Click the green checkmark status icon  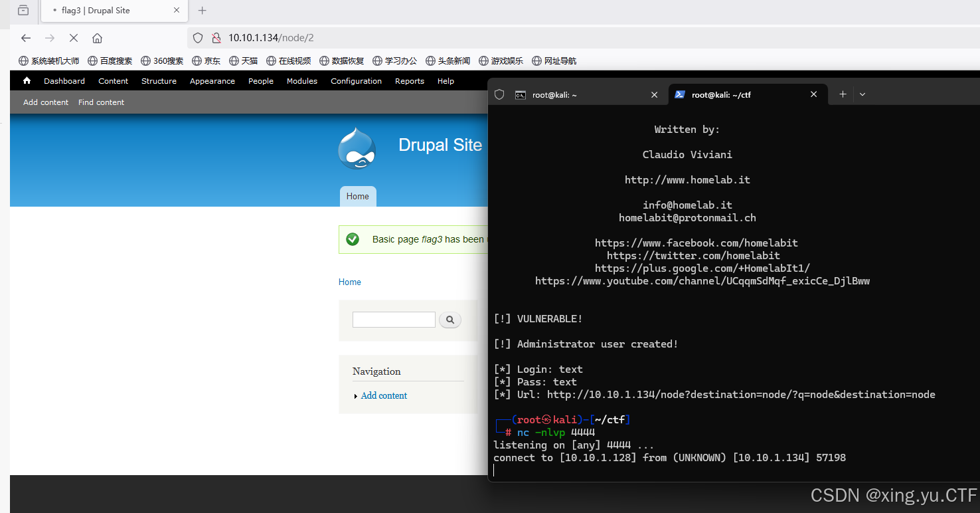tap(353, 239)
